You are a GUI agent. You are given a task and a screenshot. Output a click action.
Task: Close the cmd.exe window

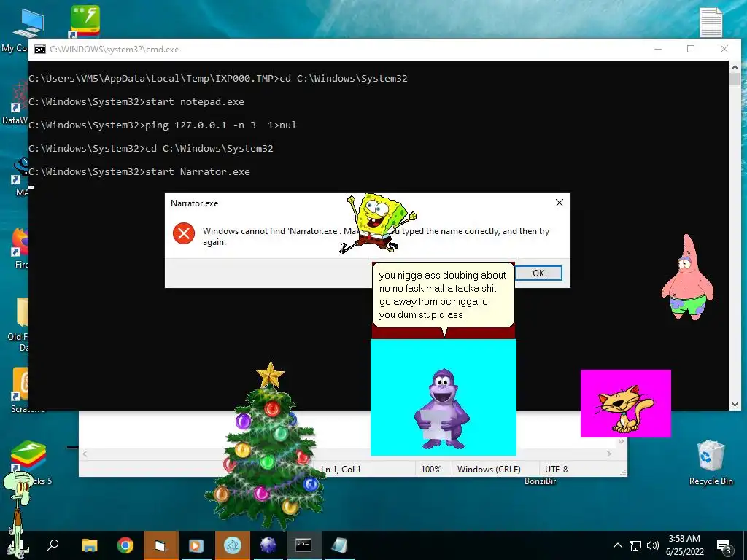click(x=724, y=49)
